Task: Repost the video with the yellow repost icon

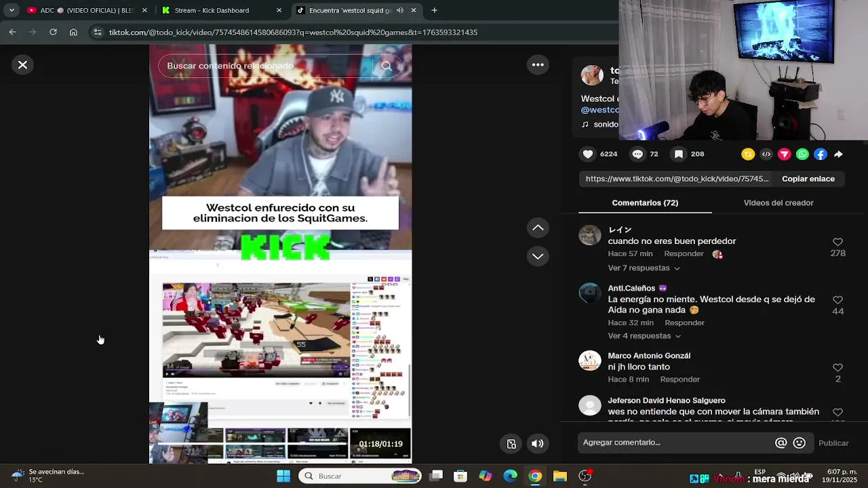Action: tap(748, 155)
